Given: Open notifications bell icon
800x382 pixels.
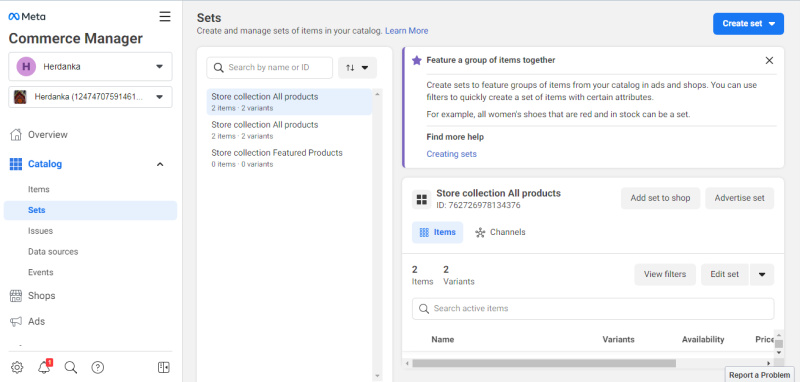Looking at the screenshot, I should (x=44, y=367).
